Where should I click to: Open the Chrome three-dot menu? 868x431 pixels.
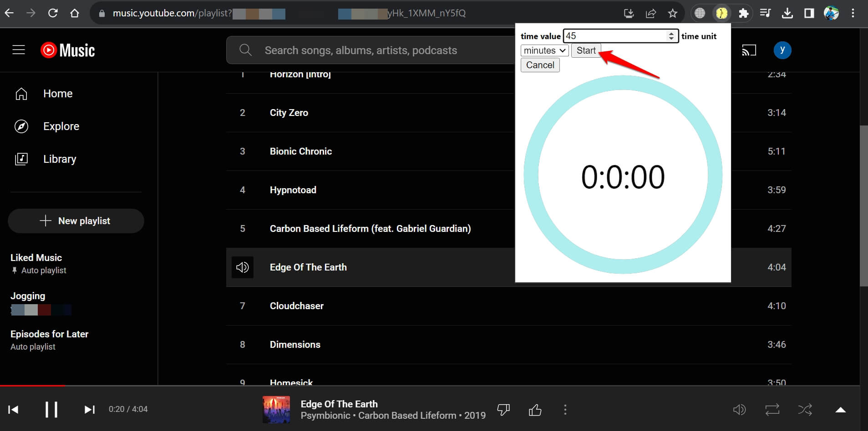click(853, 13)
